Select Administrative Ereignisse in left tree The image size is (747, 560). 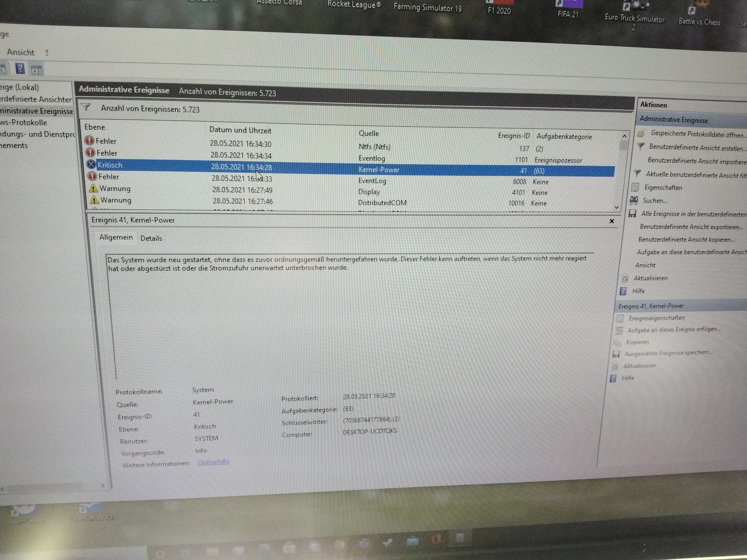(36, 111)
